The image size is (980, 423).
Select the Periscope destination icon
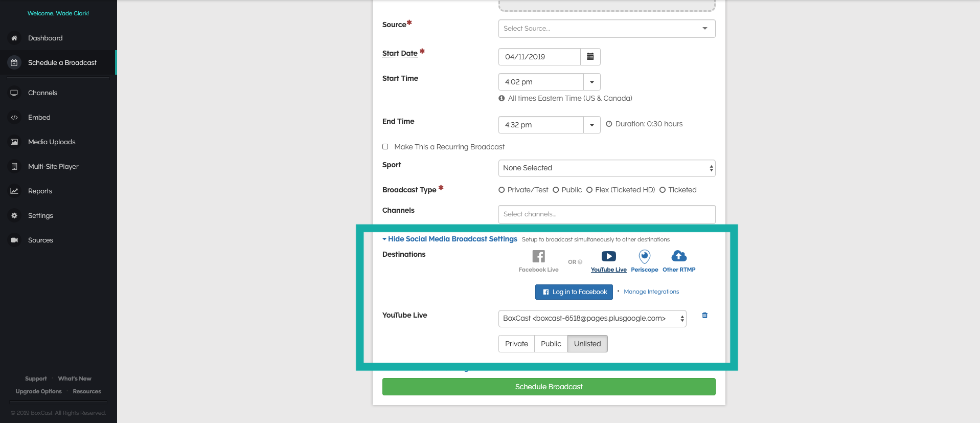tap(644, 256)
